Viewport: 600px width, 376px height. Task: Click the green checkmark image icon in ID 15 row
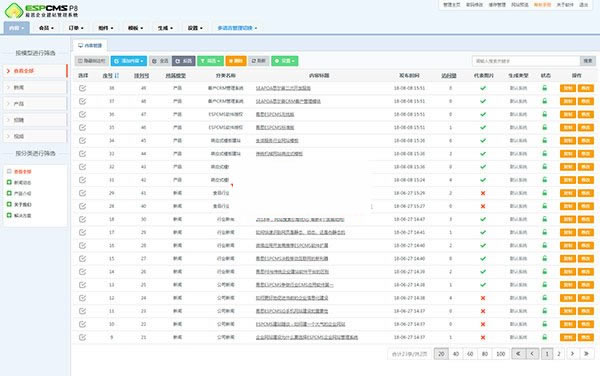click(x=483, y=259)
